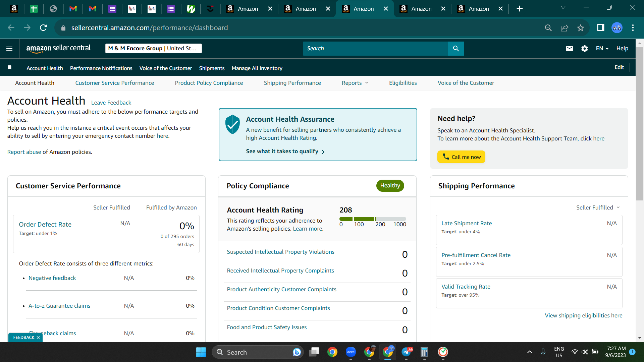Click the Healthy status badge
The height and width of the screenshot is (362, 644).
point(390,186)
